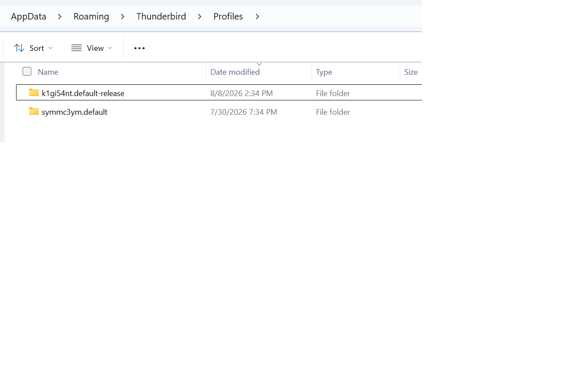Sort by the Type column header
This screenshot has height=392, width=588.
pos(324,72)
